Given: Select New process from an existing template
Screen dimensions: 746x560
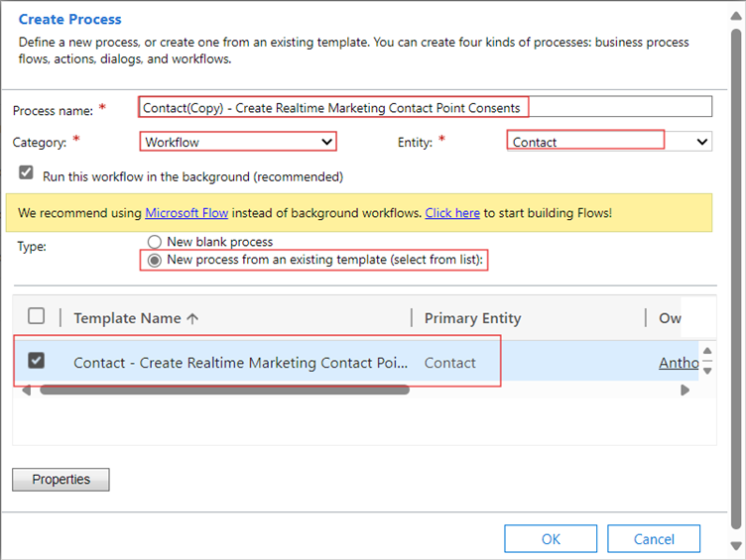Looking at the screenshot, I should (x=154, y=261).
